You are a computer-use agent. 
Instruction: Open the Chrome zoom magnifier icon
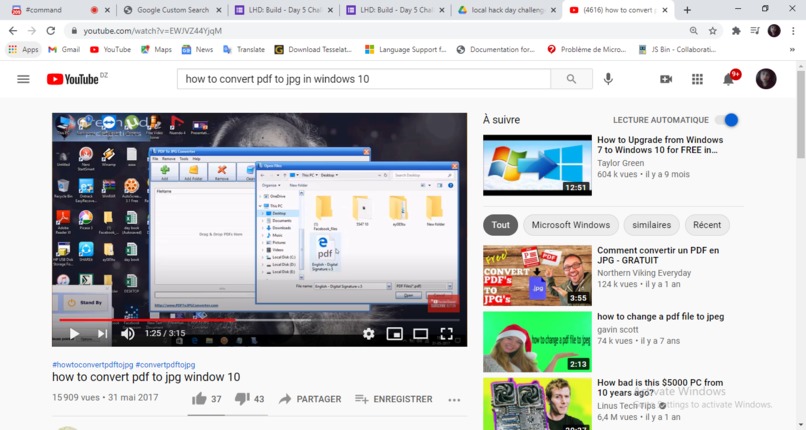click(x=693, y=31)
